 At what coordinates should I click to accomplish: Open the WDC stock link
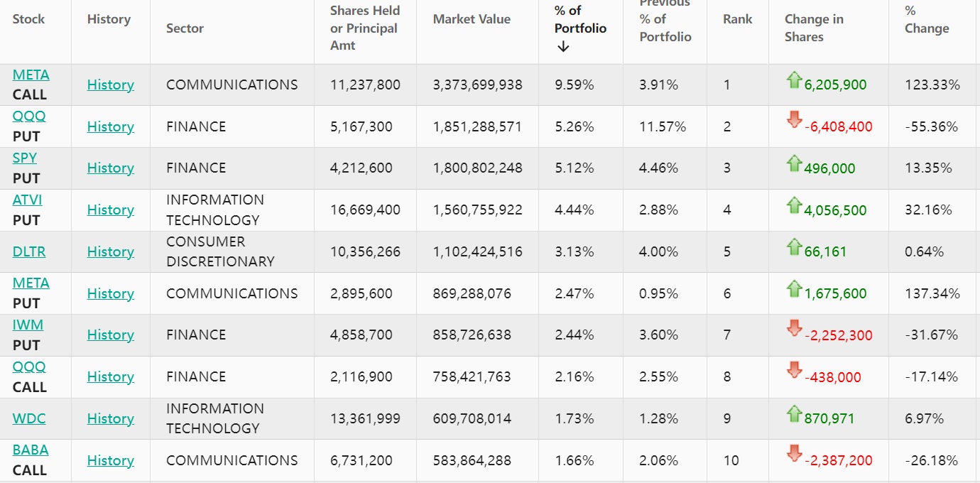[x=29, y=418]
